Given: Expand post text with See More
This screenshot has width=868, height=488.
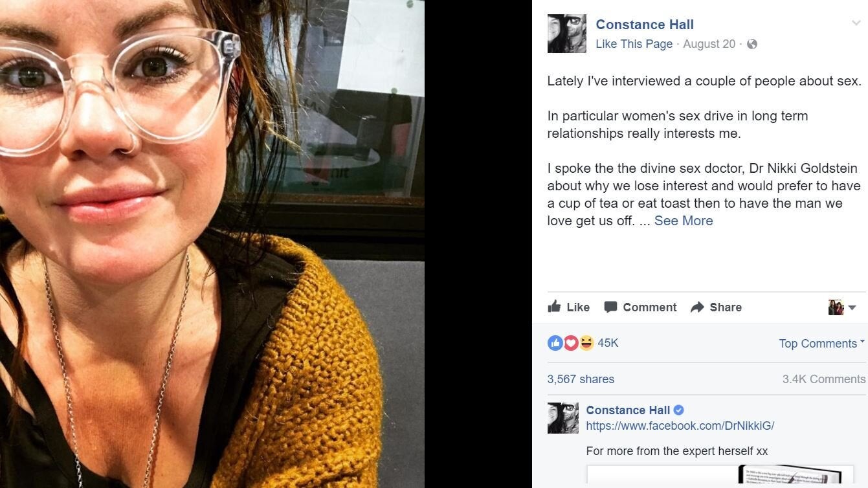Looking at the screenshot, I should click(684, 221).
